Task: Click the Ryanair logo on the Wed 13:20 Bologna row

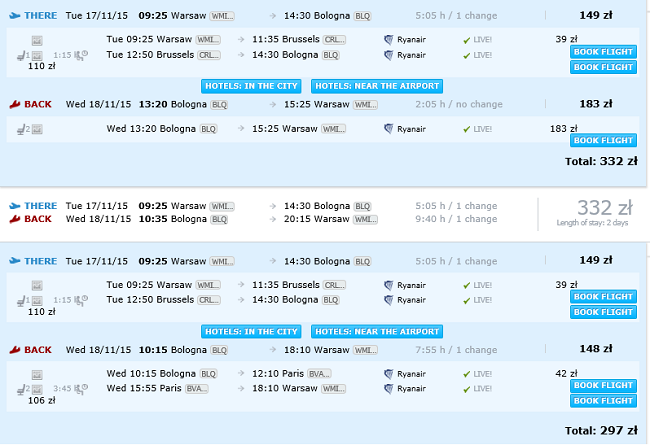Action: pyautogui.click(x=388, y=129)
